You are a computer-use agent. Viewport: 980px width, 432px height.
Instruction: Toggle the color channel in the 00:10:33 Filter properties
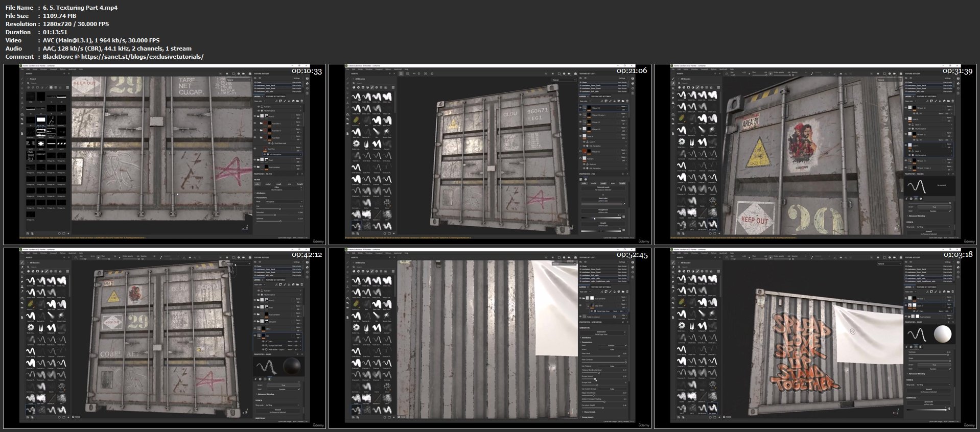click(258, 184)
